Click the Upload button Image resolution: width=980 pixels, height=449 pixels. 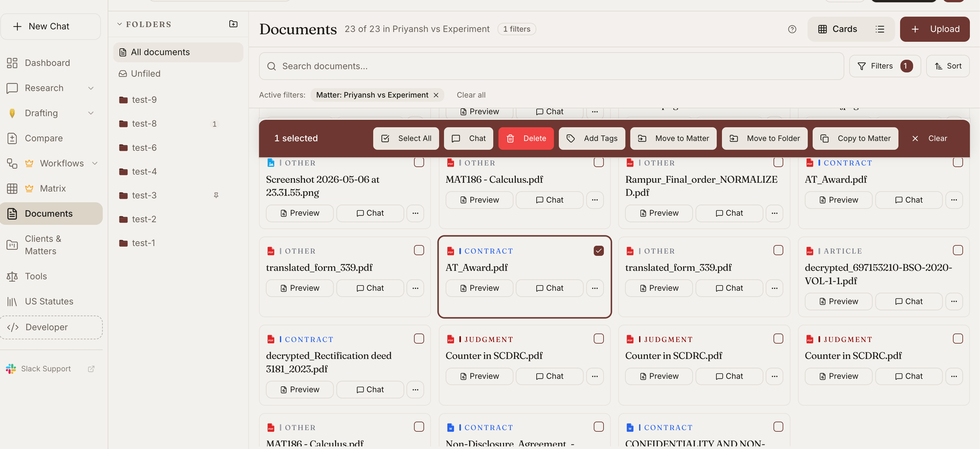click(x=934, y=29)
